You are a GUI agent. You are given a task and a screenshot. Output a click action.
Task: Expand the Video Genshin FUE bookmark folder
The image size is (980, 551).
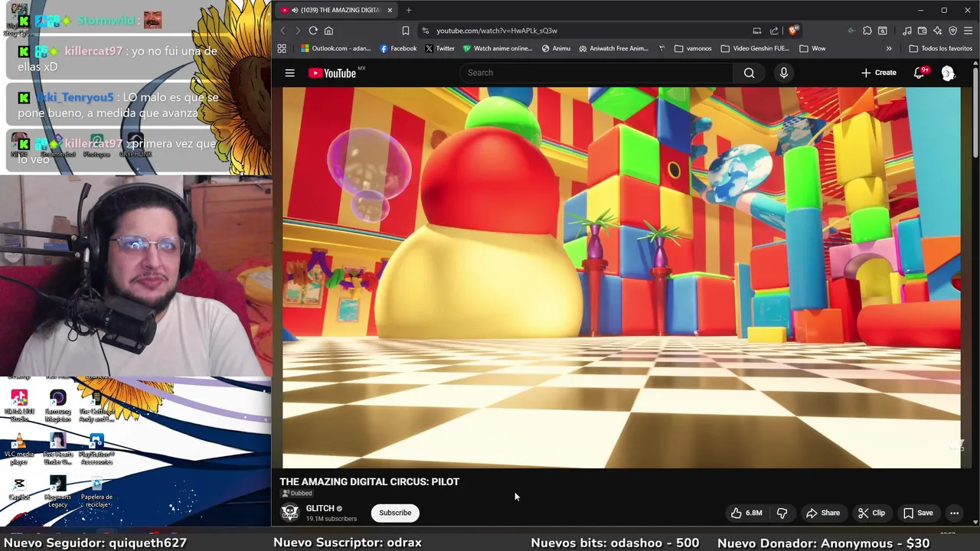point(755,48)
